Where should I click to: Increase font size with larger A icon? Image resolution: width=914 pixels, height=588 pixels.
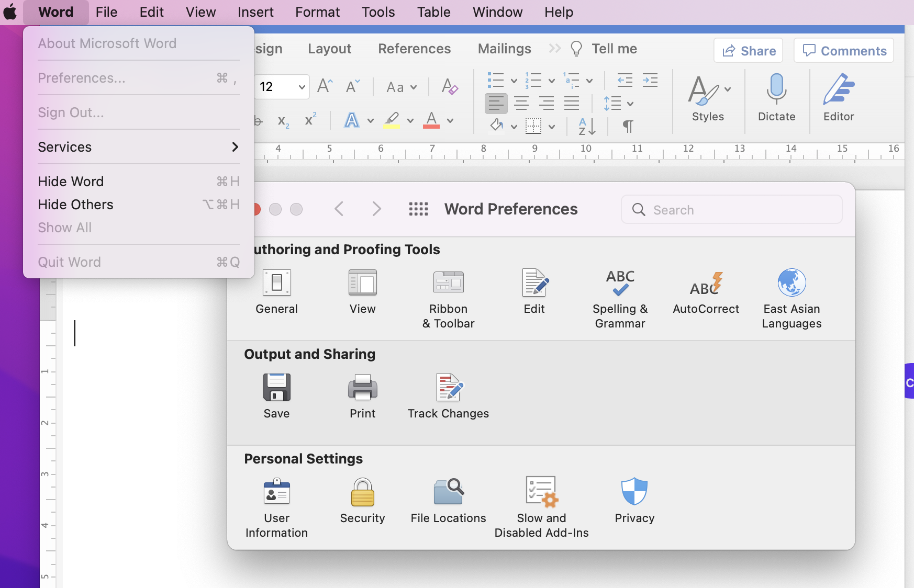(x=325, y=86)
